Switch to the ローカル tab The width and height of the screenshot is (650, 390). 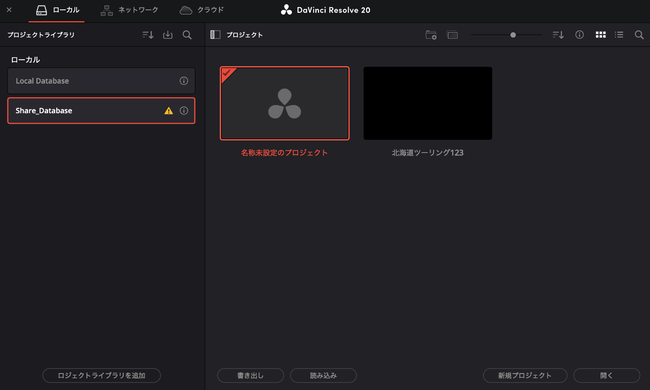pos(57,10)
